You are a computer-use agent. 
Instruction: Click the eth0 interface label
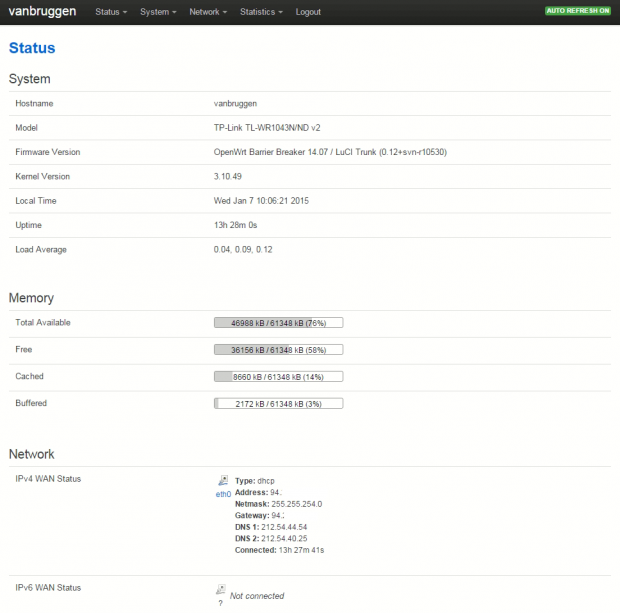223,494
